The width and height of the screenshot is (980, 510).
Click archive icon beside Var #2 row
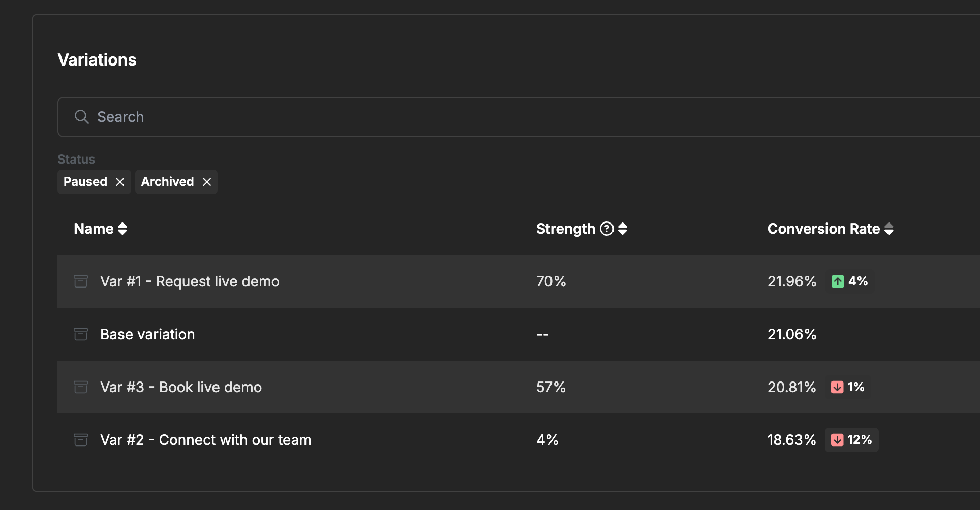(x=81, y=440)
